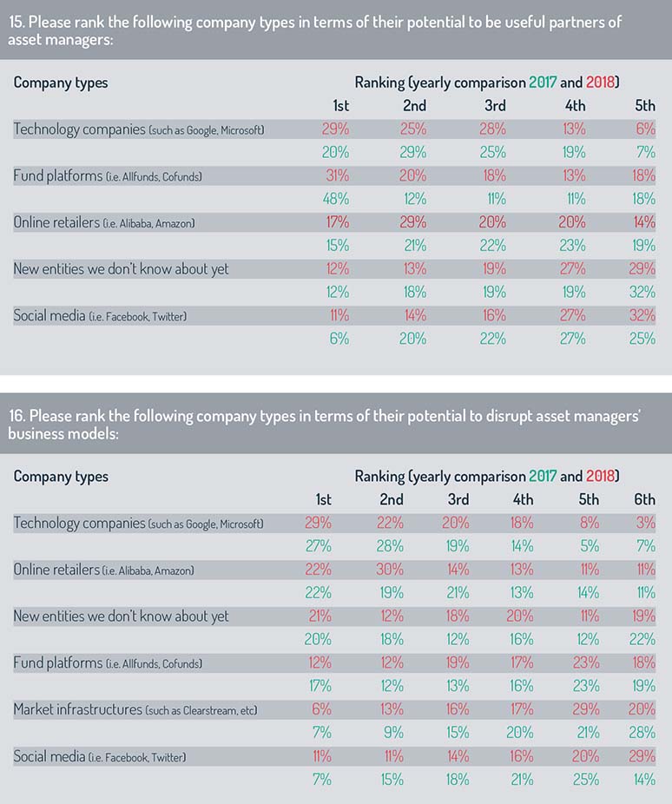Click the New entities row in question 15

(334, 269)
